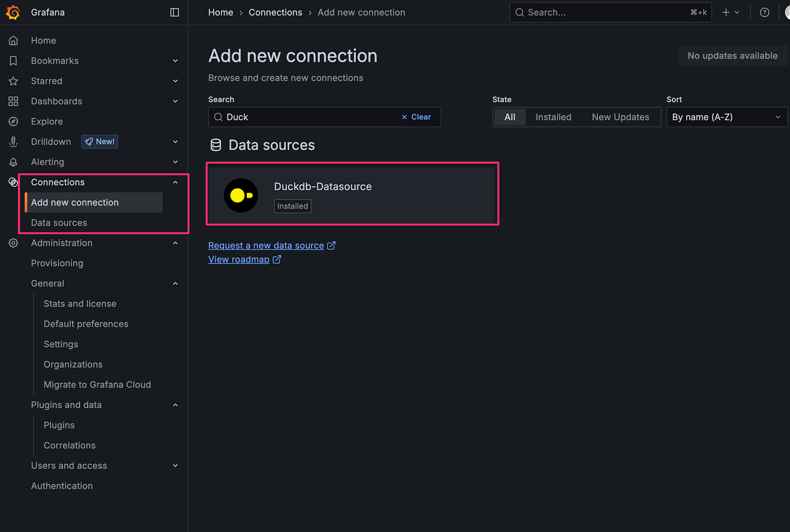Click the Alerting bell icon

tap(13, 162)
